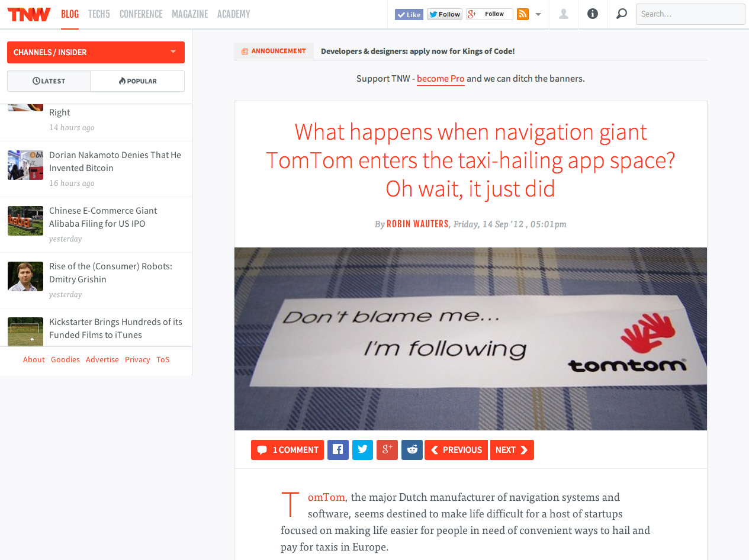Click the magnifying glass search icon
The height and width of the screenshot is (560, 749).
tap(621, 14)
